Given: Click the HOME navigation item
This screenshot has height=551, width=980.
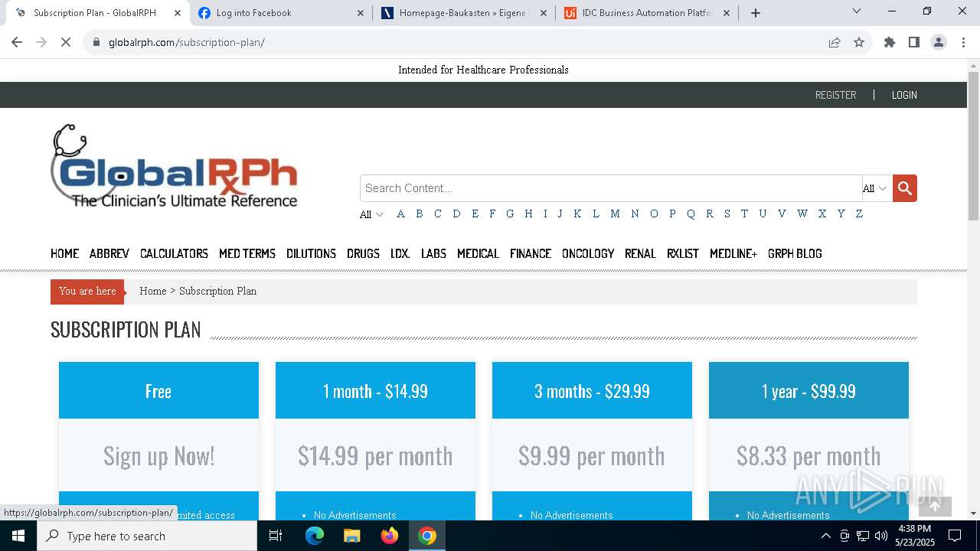Looking at the screenshot, I should pos(64,253).
